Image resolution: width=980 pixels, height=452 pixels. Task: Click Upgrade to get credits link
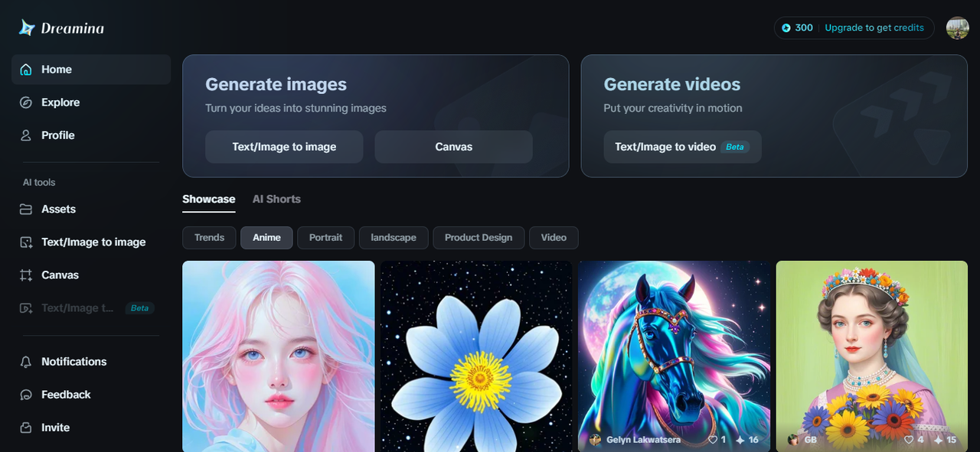874,28
